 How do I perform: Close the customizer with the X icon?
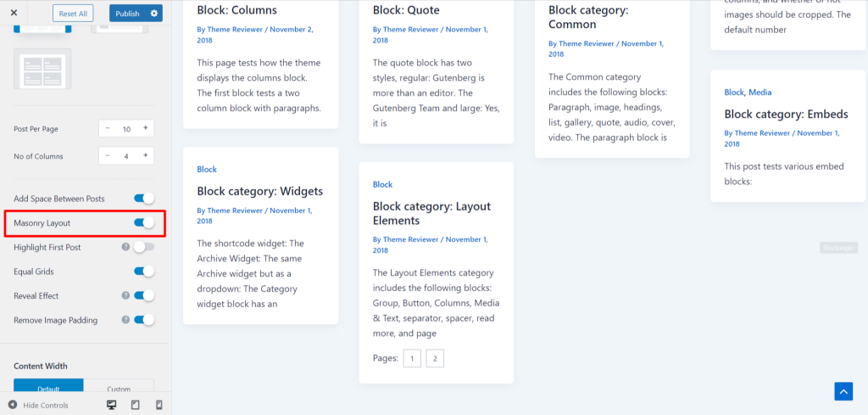pyautogui.click(x=14, y=13)
